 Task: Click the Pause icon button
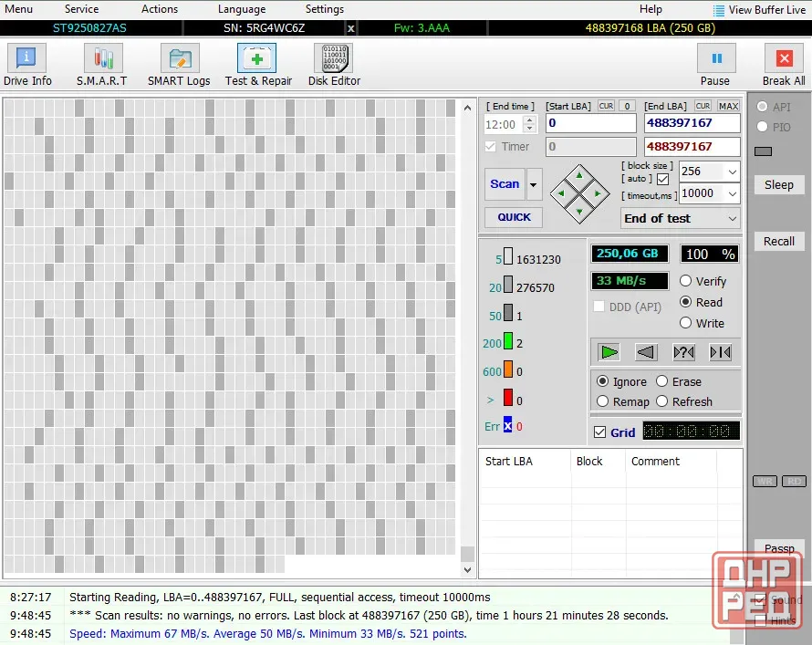click(716, 58)
